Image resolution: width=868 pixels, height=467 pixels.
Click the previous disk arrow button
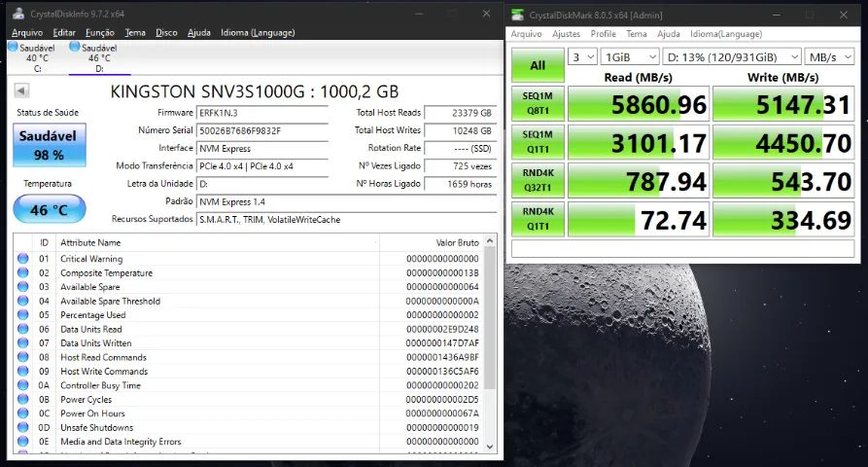coord(21,90)
